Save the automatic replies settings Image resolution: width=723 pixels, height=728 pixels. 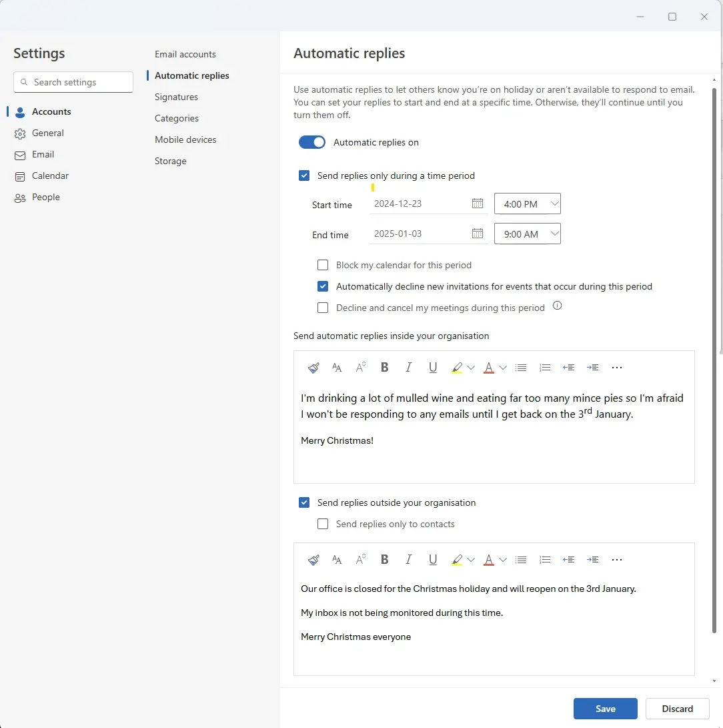[605, 709]
